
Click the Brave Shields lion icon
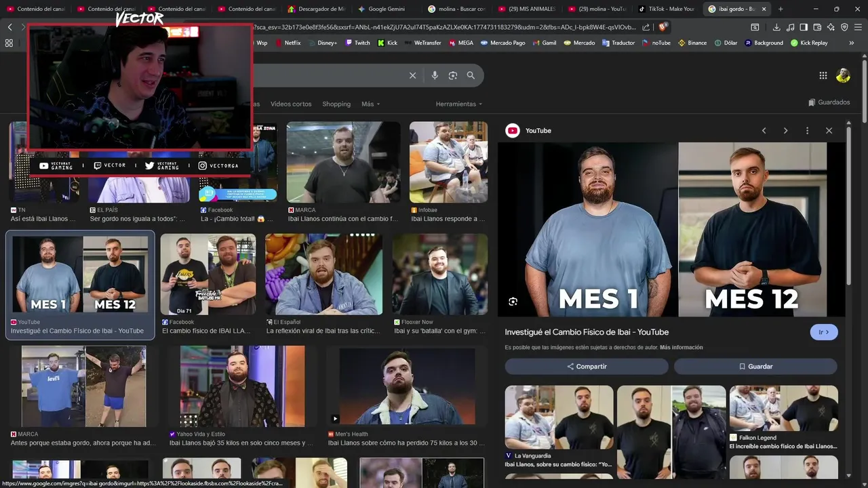tap(663, 27)
